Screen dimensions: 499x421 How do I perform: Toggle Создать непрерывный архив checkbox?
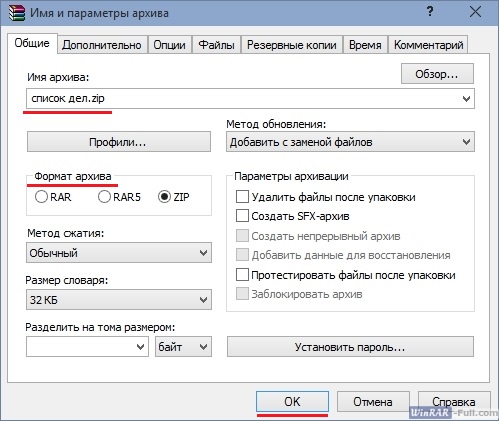tap(242, 236)
